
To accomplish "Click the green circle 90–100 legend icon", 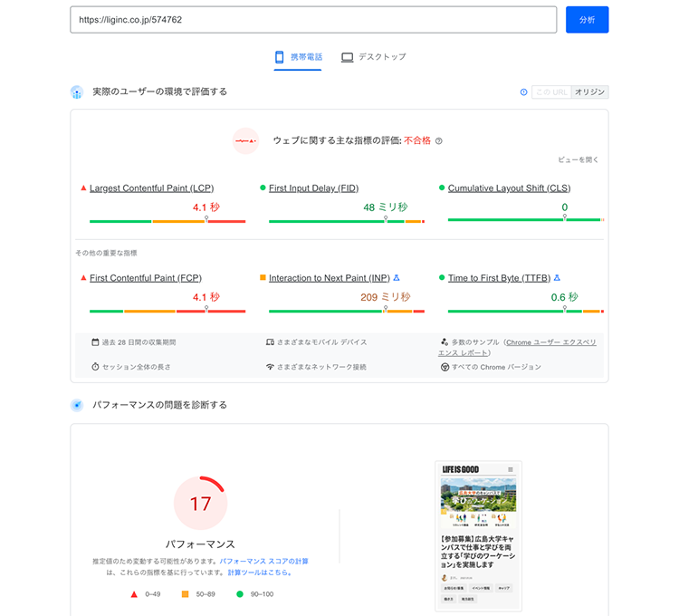I will pyautogui.click(x=240, y=594).
